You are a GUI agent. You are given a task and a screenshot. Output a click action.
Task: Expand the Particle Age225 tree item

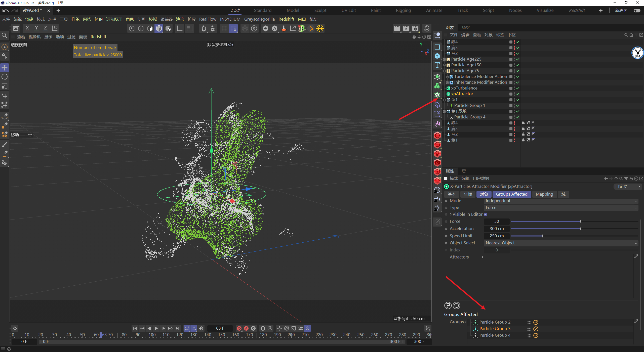tap(445, 59)
